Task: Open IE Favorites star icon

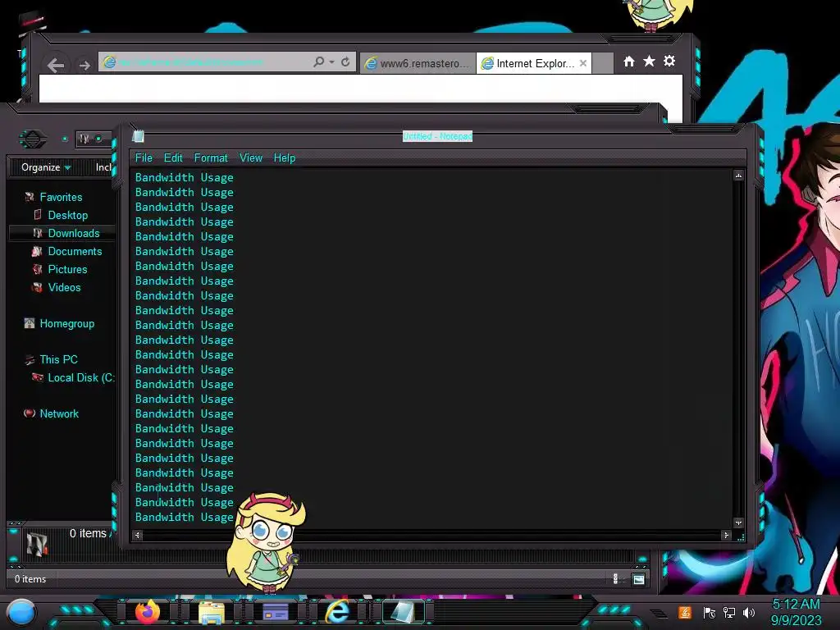Action: [650, 61]
